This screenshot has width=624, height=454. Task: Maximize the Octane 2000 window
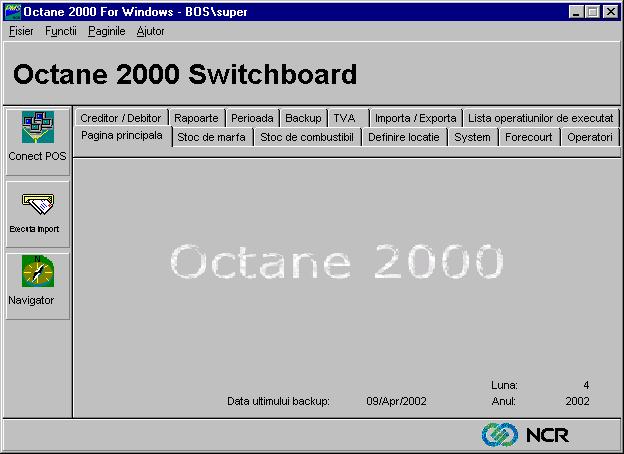(x=592, y=12)
